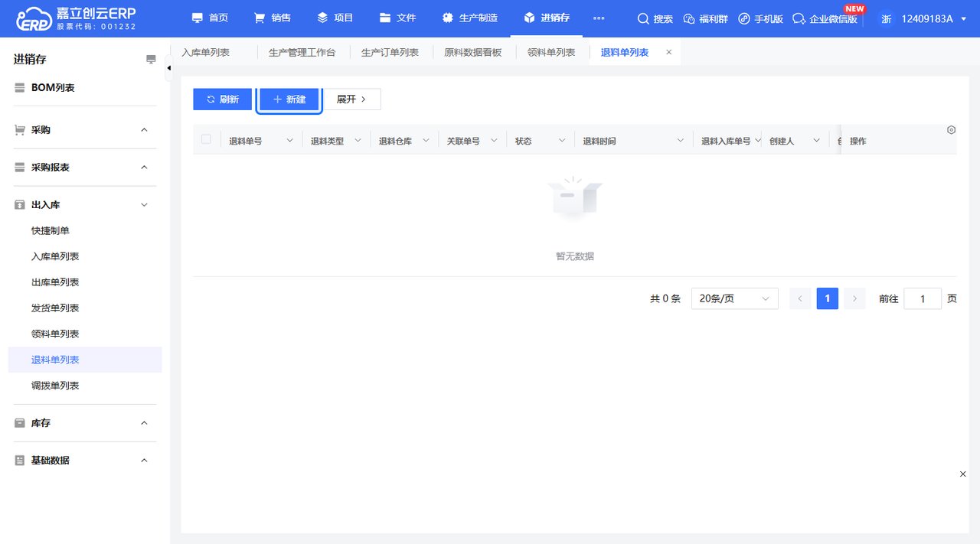The image size is (980, 544).
Task: Select 退料单列表 in the sidebar
Action: click(85, 360)
